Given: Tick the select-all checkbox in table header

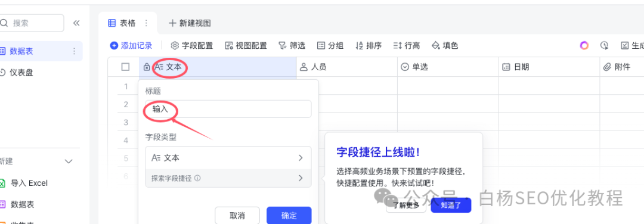Looking at the screenshot, I should point(126,67).
